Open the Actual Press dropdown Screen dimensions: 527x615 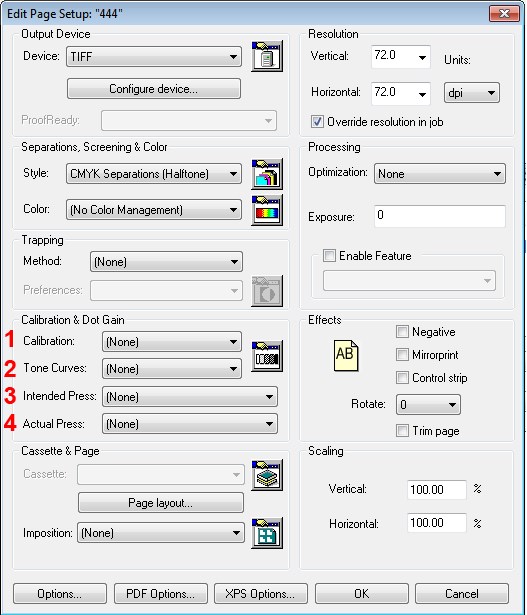tap(190, 424)
